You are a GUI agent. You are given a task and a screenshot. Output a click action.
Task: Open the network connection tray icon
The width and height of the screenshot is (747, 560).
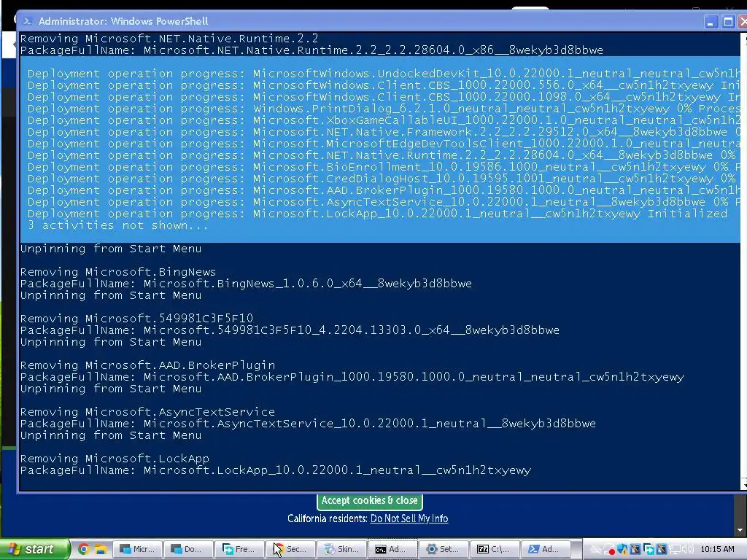coord(674,550)
